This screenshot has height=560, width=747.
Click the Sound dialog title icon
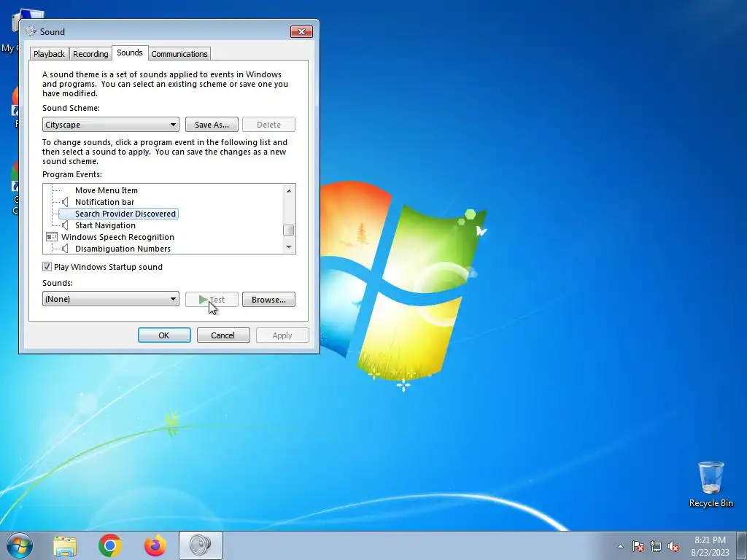coord(31,32)
